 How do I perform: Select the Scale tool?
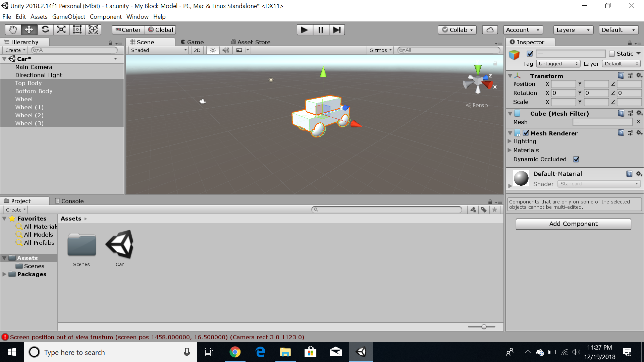tap(61, 30)
